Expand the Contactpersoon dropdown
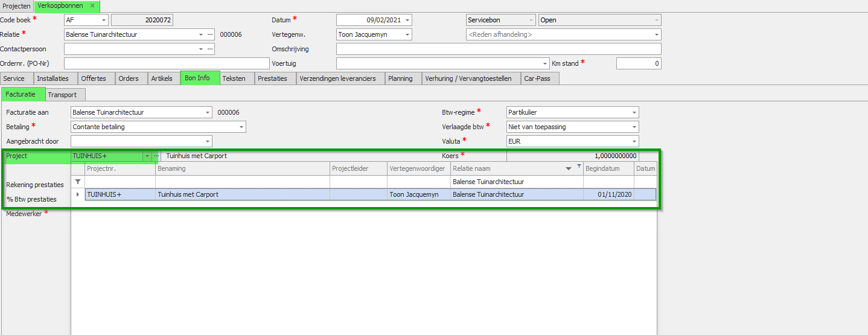This screenshot has width=868, height=335. tap(201, 49)
